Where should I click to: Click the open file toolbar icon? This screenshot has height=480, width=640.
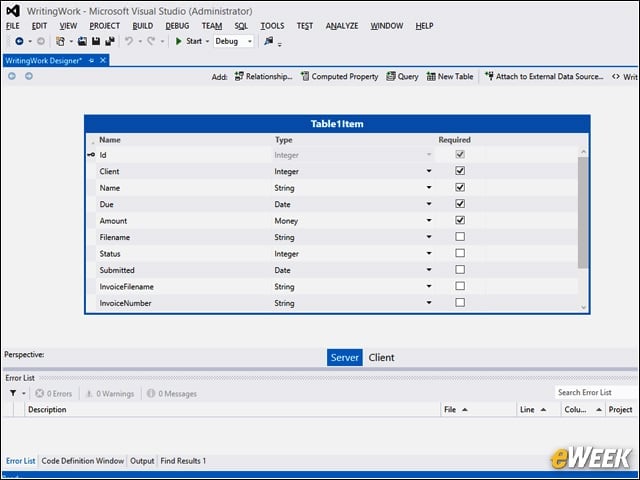[82, 41]
